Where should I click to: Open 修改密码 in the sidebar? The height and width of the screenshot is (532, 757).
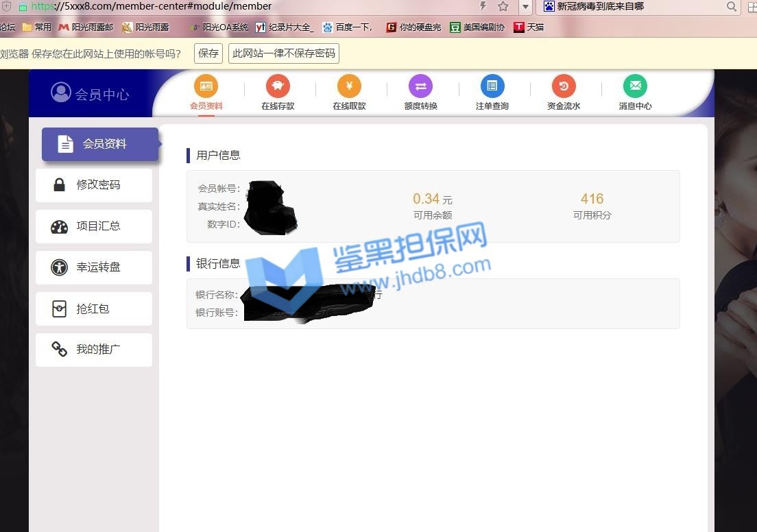click(x=94, y=185)
